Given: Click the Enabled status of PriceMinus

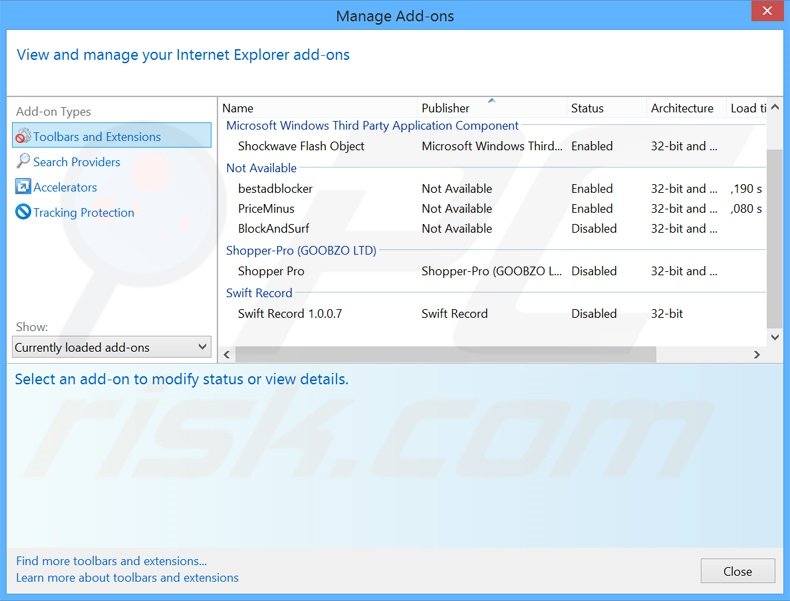Looking at the screenshot, I should click(x=591, y=209).
